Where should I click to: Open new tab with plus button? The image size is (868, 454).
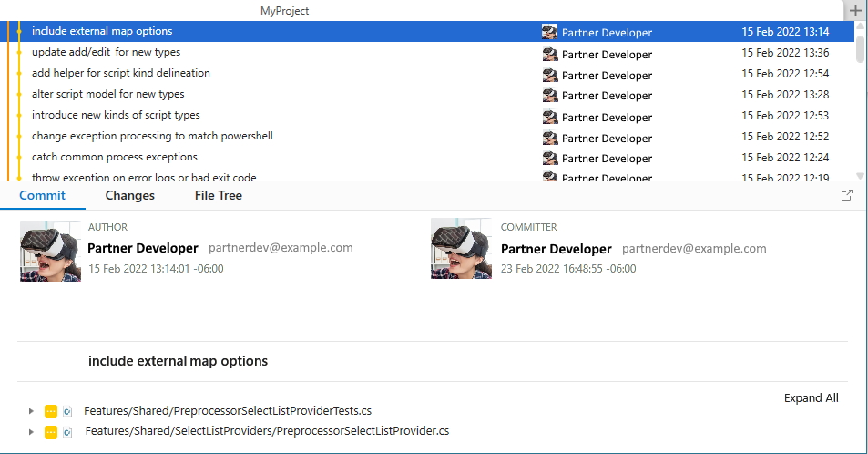[x=854, y=11]
